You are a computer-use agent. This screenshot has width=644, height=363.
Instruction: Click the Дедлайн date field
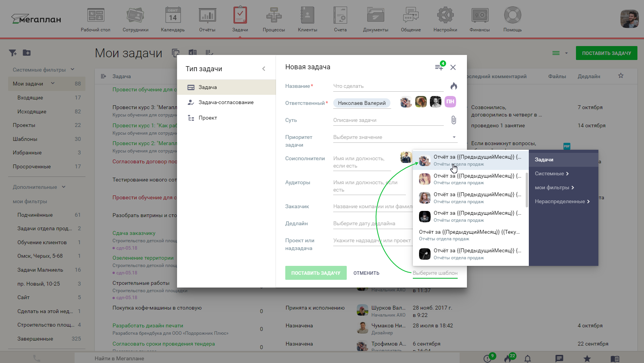[x=372, y=223]
